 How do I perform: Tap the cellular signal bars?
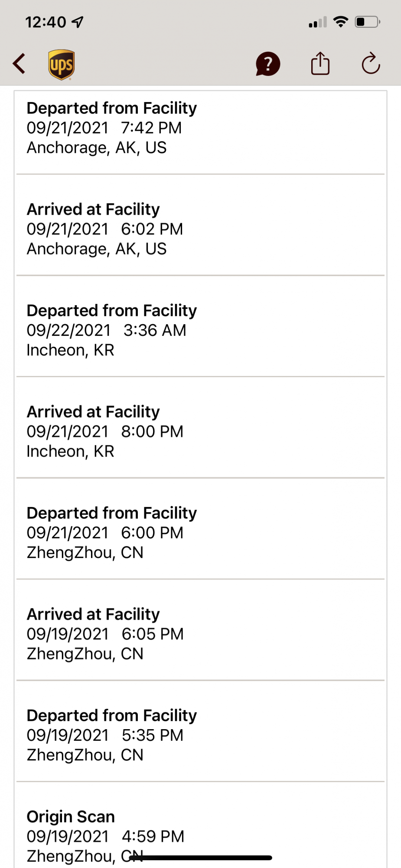[317, 22]
